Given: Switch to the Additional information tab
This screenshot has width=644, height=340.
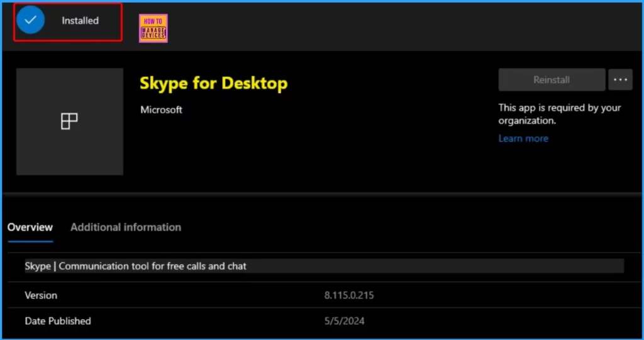Looking at the screenshot, I should pyautogui.click(x=126, y=227).
